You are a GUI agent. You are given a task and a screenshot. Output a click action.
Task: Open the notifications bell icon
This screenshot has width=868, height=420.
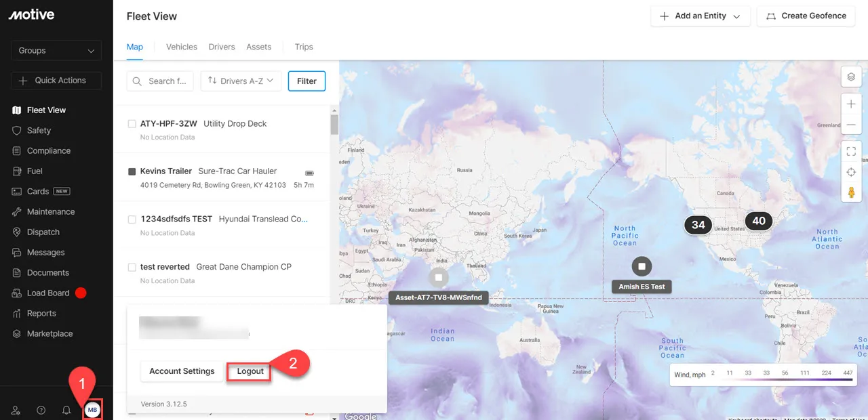tap(66, 410)
